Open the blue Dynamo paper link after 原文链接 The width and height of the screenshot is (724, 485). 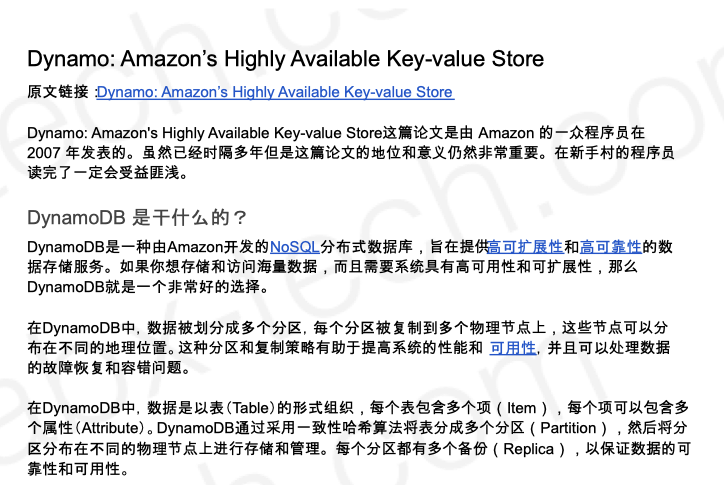coord(275,92)
